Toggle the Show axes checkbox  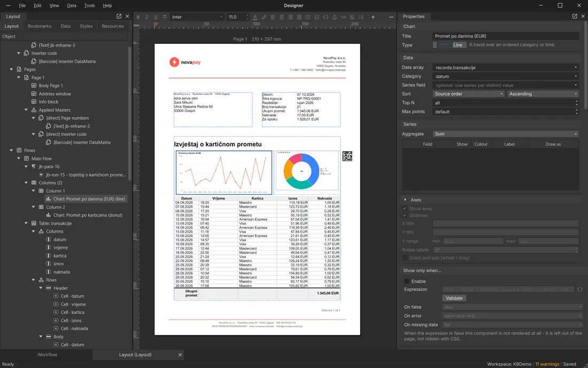tap(405, 209)
